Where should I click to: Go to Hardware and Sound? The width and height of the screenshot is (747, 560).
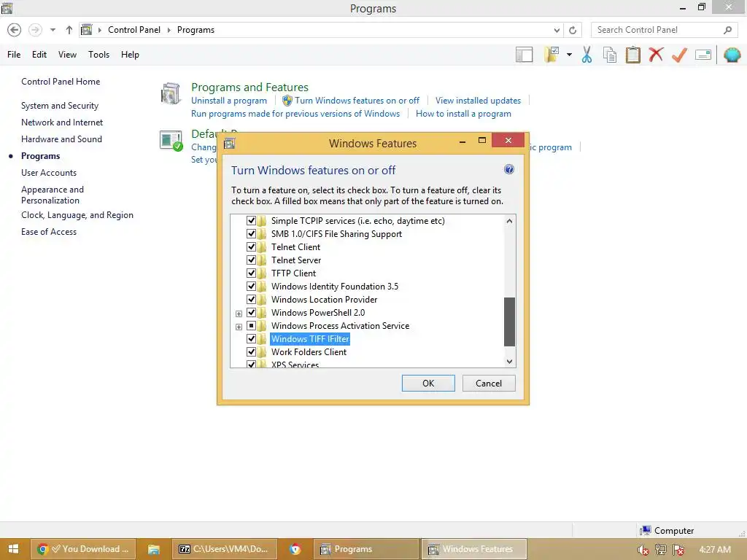[61, 139]
